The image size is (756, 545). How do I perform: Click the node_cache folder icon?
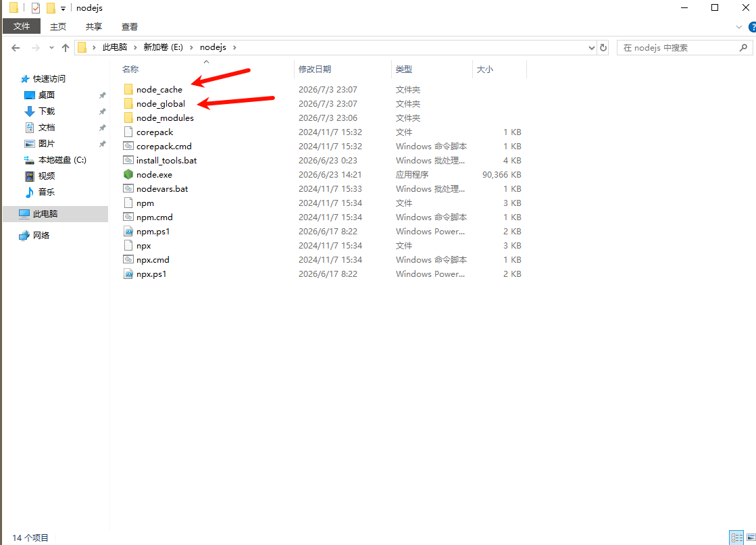point(128,89)
